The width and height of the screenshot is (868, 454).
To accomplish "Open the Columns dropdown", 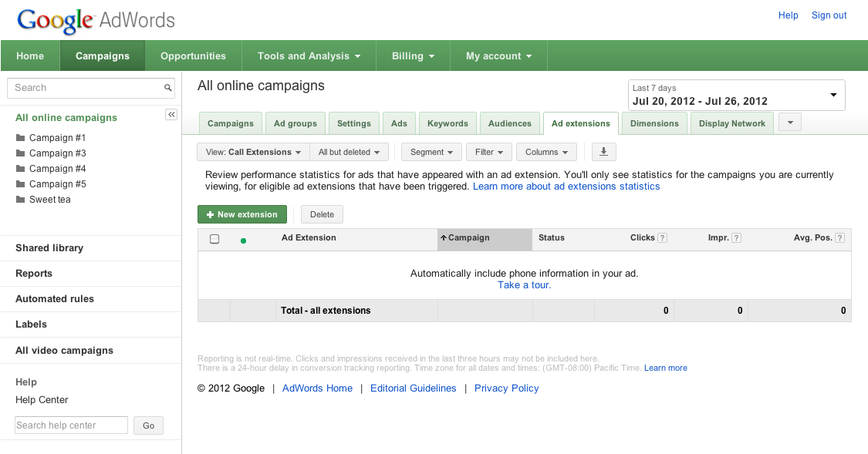I will (546, 152).
